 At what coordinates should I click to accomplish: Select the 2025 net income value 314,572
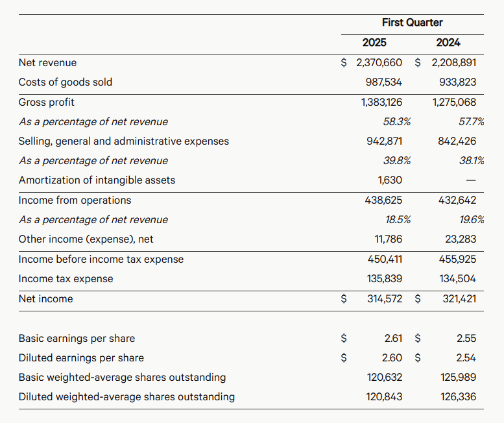tap(383, 299)
